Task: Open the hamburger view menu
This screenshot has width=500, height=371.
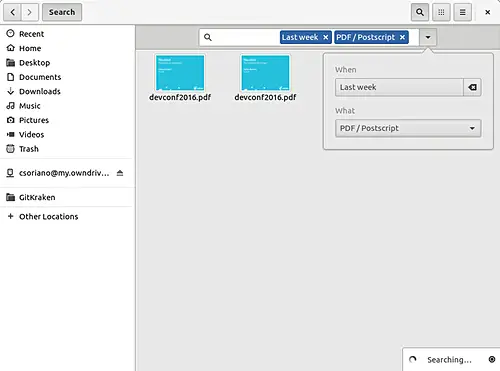Action: coord(463,12)
